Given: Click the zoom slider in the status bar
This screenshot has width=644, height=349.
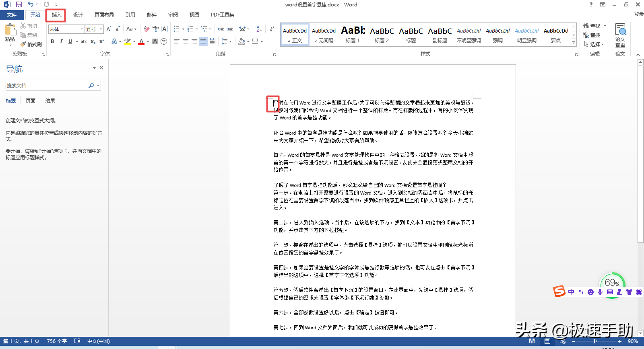Looking at the screenshot, I should 594,341.
